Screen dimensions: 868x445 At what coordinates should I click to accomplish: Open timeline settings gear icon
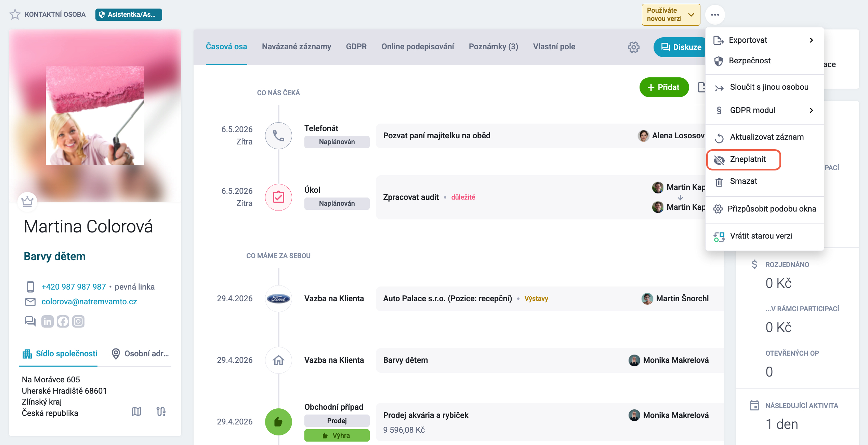coord(633,47)
